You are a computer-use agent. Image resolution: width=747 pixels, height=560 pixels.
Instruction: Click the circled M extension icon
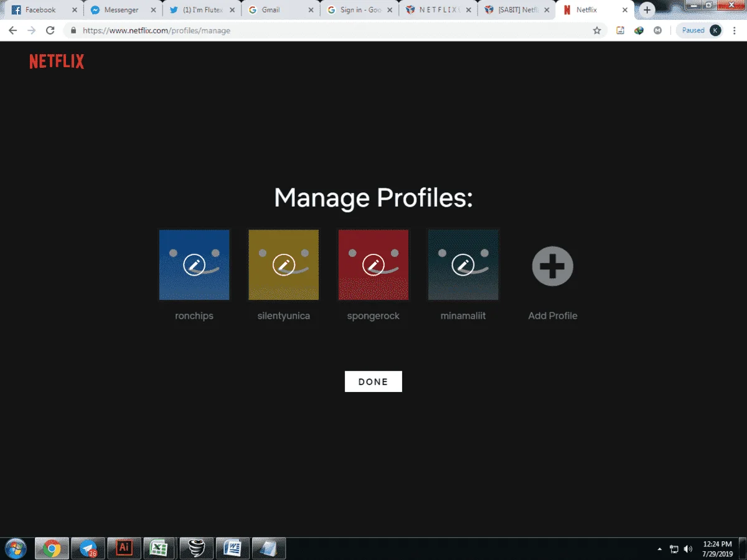coord(658,30)
